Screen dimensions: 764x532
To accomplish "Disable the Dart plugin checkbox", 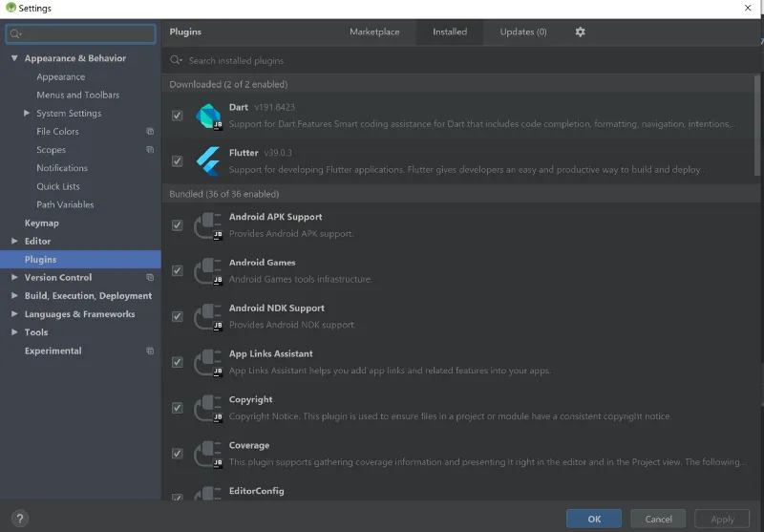I will tap(178, 116).
